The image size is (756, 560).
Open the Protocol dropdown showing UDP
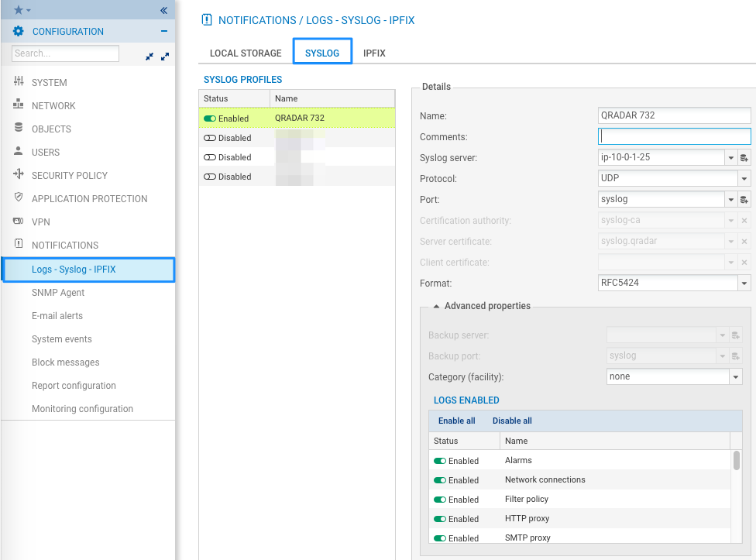pyautogui.click(x=744, y=179)
